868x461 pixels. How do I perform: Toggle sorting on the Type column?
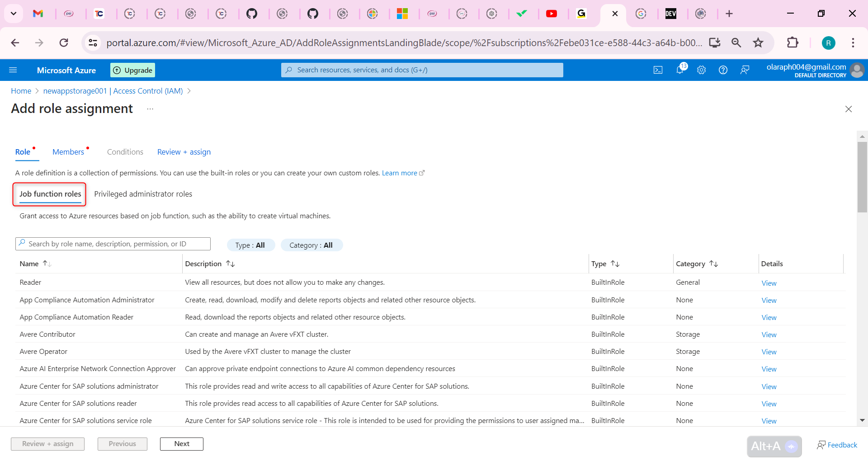[615, 263]
